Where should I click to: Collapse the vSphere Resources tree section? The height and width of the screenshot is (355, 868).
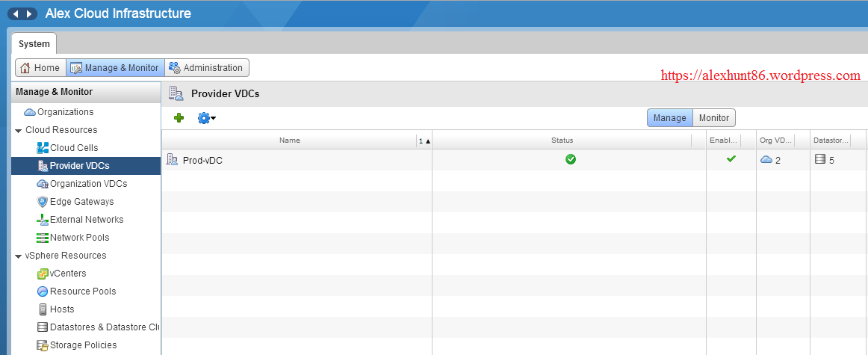click(x=18, y=256)
